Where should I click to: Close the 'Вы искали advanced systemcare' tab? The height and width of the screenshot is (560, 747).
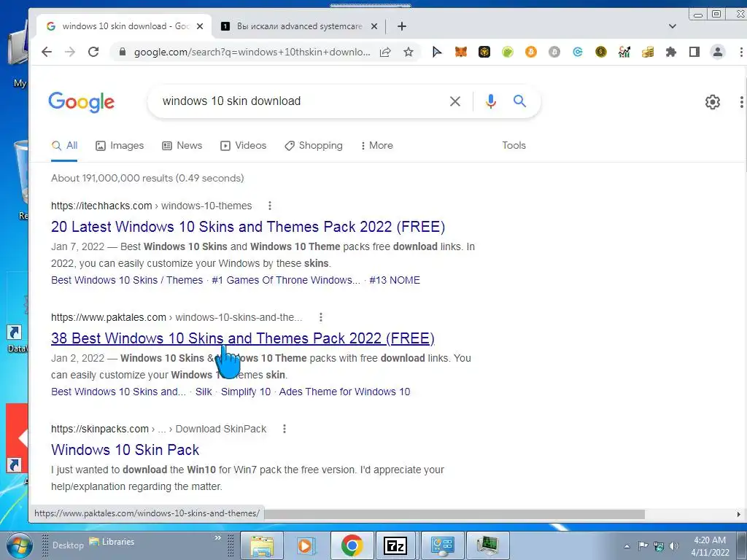(374, 26)
